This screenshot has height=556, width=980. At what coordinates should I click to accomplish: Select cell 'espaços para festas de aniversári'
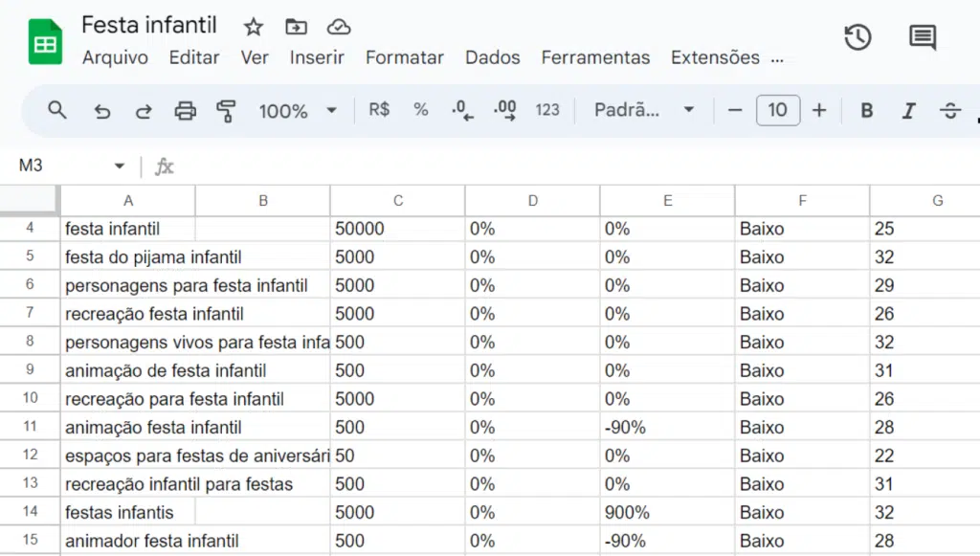(x=195, y=456)
